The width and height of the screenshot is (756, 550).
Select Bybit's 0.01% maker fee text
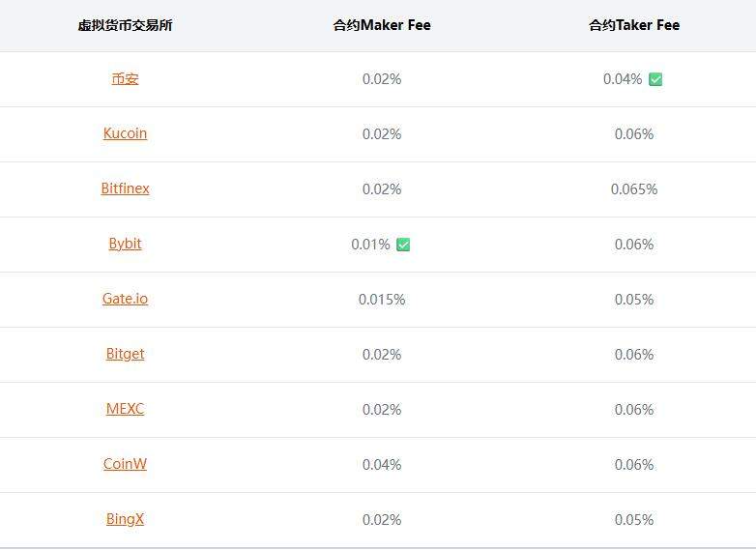pos(370,245)
